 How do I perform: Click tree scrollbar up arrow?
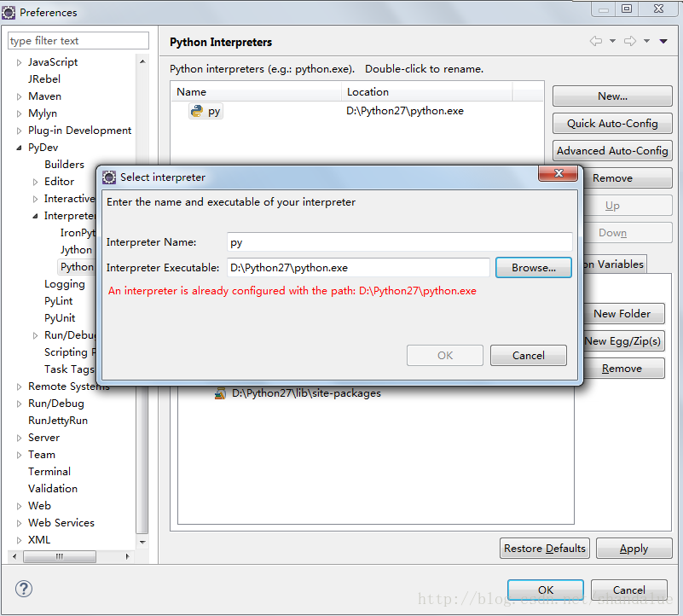[x=142, y=61]
